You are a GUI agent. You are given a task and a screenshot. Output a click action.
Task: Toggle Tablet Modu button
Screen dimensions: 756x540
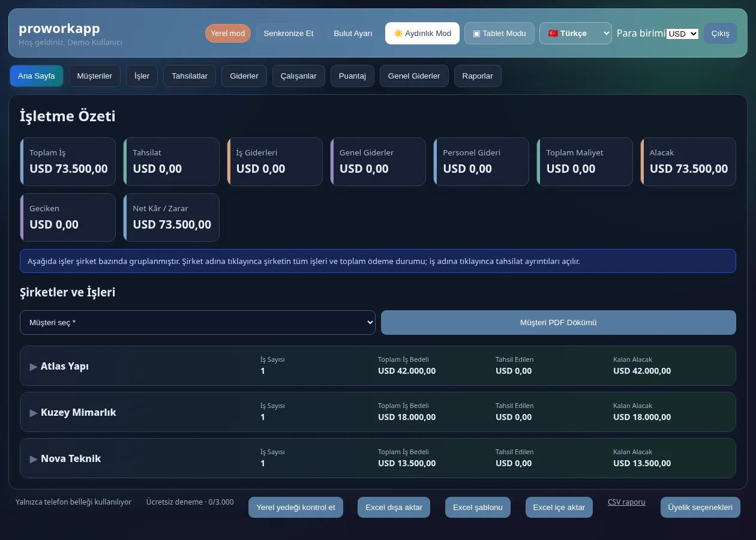click(x=499, y=33)
